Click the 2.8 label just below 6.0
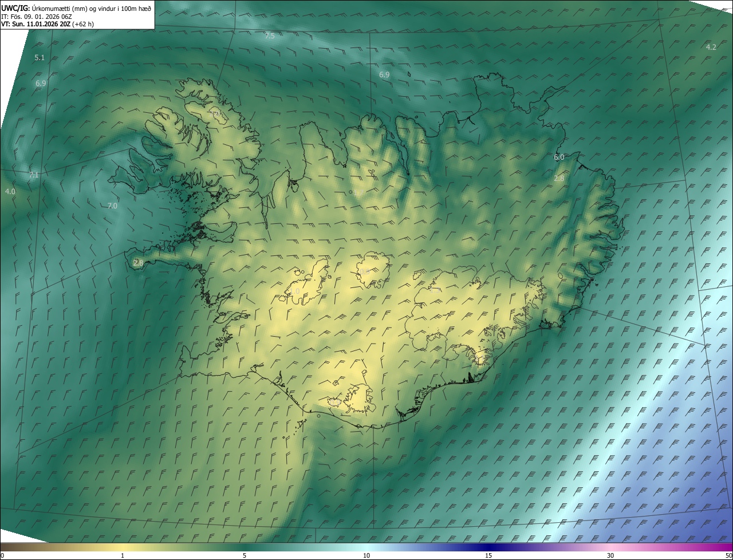Image resolution: width=733 pixels, height=560 pixels. coord(559,179)
